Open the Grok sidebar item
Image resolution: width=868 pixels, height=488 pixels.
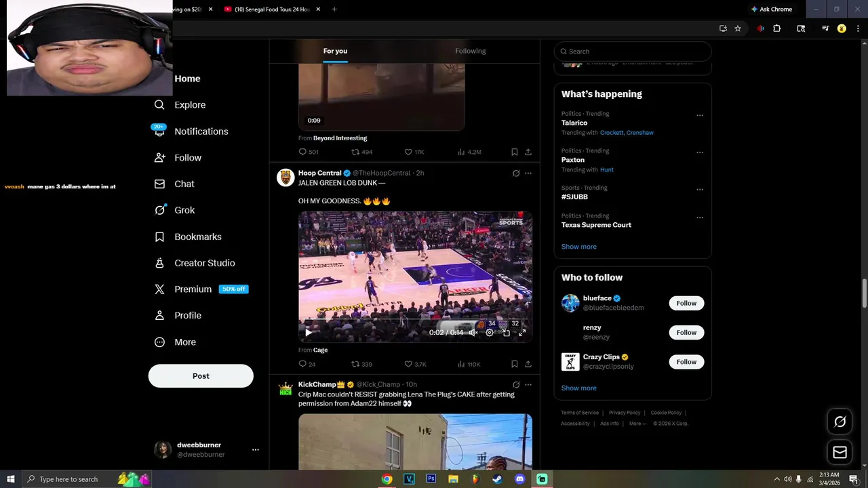pyautogui.click(x=174, y=210)
